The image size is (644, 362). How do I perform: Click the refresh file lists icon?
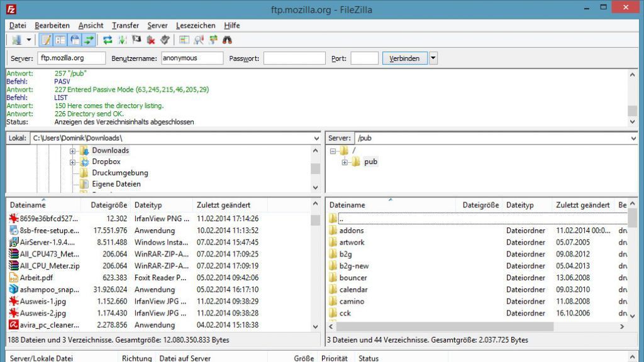click(x=108, y=40)
